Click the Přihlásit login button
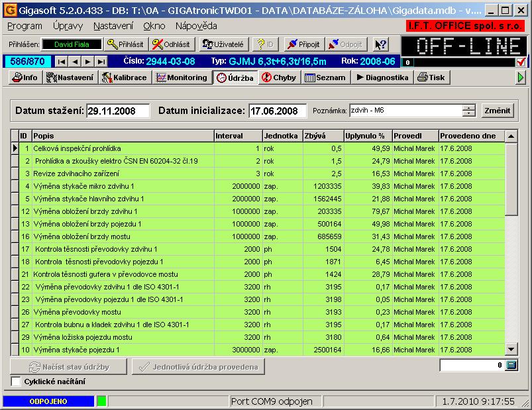This screenshot has width=532, height=410. [x=126, y=44]
